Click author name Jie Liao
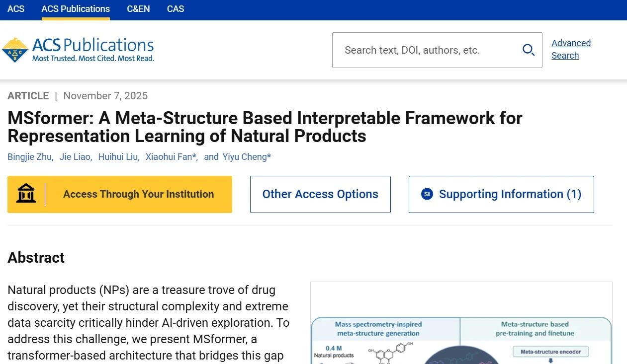This screenshot has width=627, height=364. [75, 157]
